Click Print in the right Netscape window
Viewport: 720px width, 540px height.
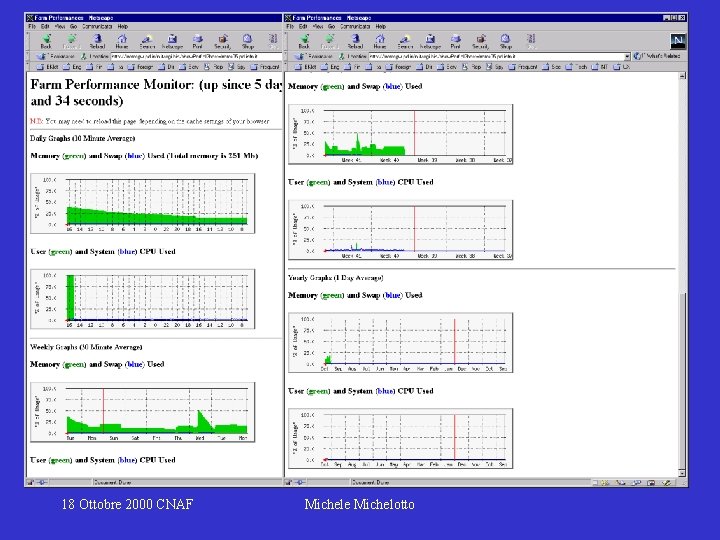click(456, 41)
